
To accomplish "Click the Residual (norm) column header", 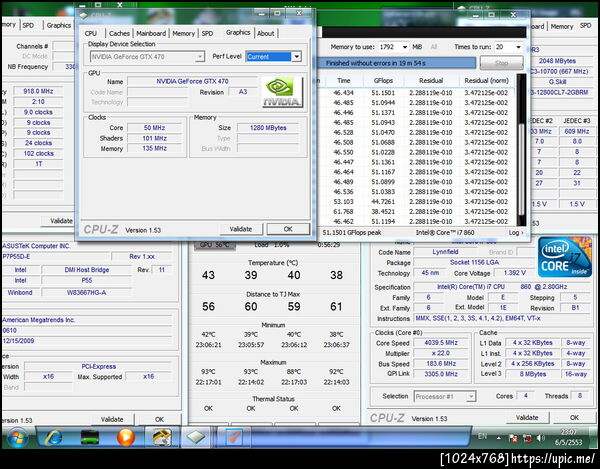I will point(486,80).
